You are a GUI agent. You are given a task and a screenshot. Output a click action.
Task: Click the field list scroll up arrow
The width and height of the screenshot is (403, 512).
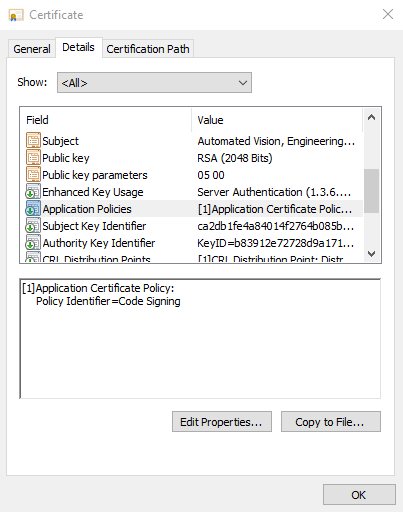coord(371,117)
